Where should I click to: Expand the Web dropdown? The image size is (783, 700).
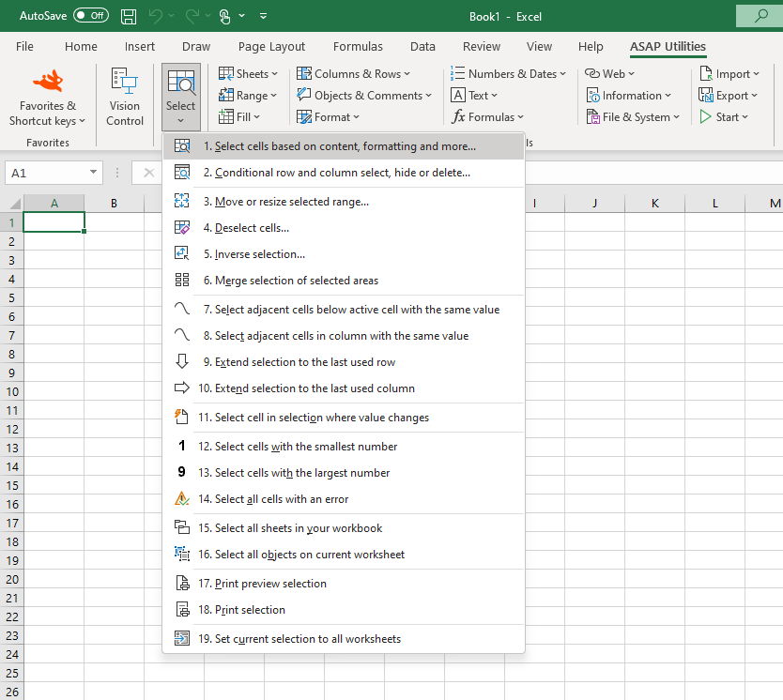(x=629, y=73)
